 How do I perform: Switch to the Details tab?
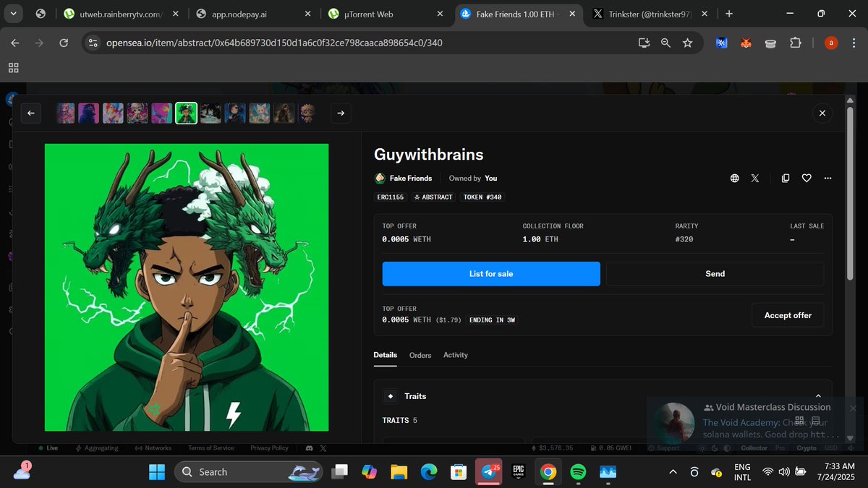pyautogui.click(x=385, y=355)
